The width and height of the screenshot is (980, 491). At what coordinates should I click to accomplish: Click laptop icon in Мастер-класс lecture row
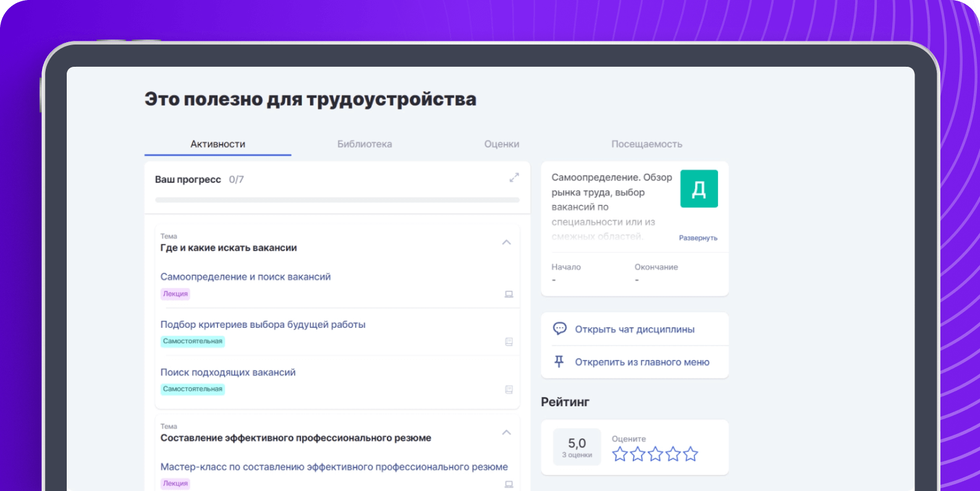pyautogui.click(x=509, y=484)
